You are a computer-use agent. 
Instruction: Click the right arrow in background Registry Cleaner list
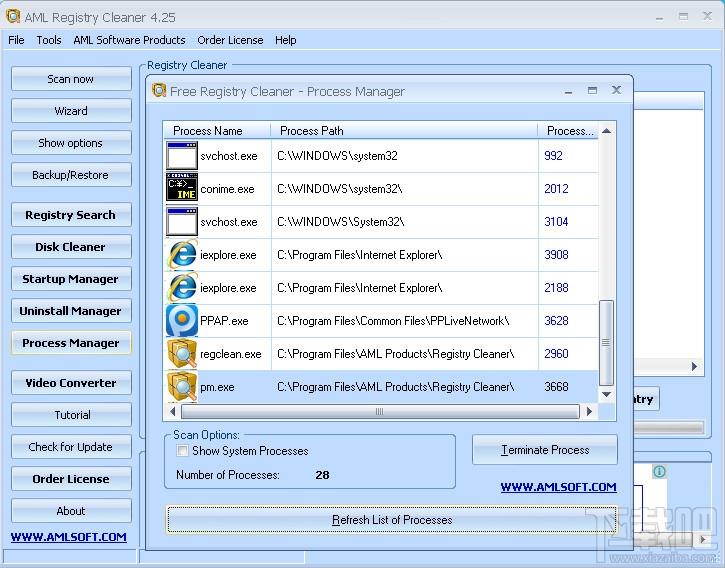(694, 367)
